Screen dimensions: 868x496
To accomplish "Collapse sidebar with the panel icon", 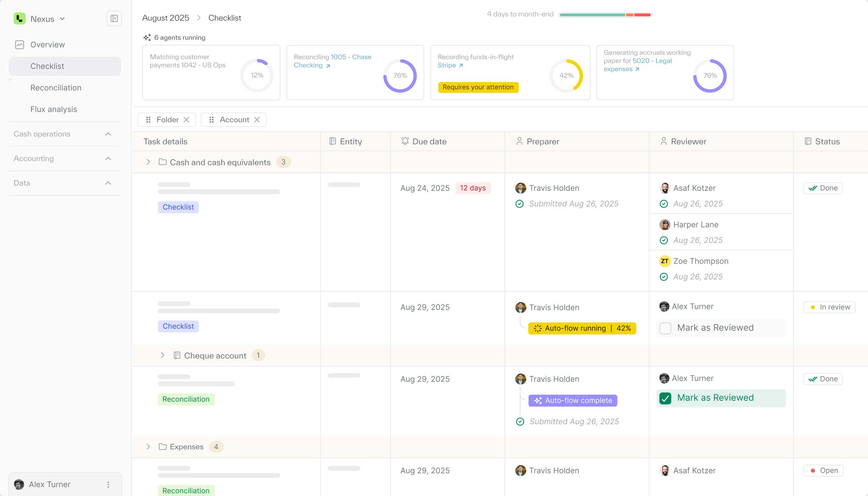I will click(x=114, y=19).
